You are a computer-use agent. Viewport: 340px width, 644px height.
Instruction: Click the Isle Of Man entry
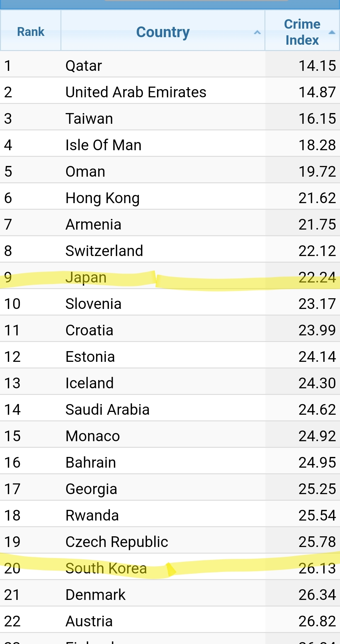pos(103,145)
